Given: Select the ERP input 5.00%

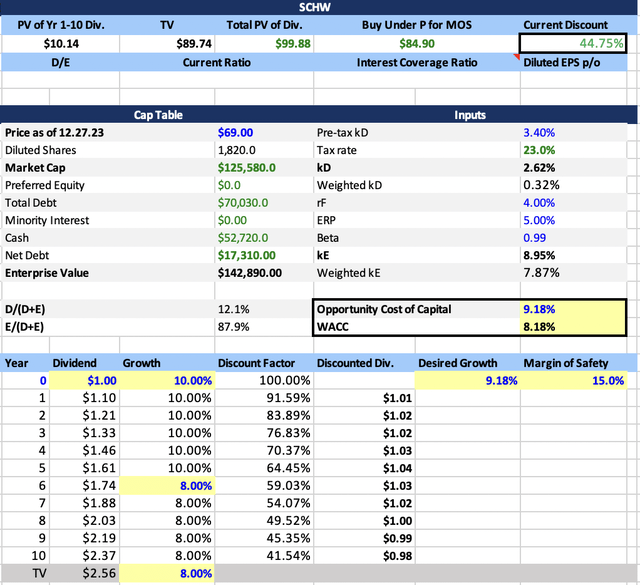Looking at the screenshot, I should (x=573, y=220).
